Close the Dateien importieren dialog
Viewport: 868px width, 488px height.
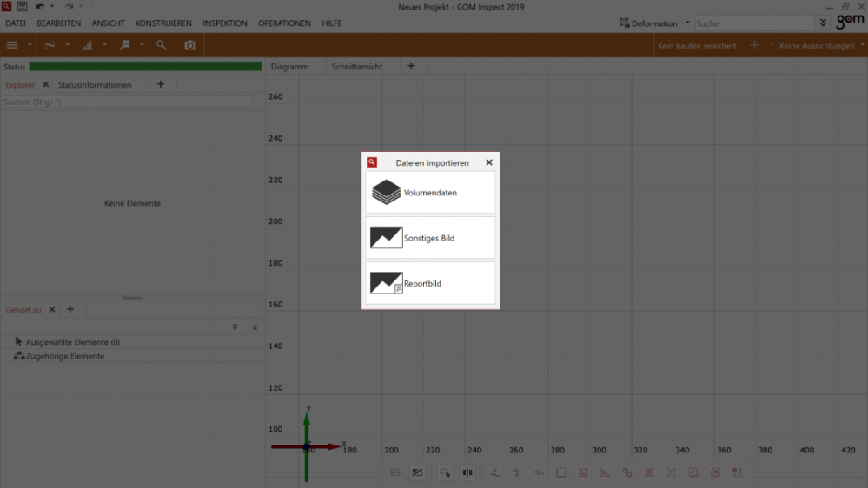tap(489, 162)
